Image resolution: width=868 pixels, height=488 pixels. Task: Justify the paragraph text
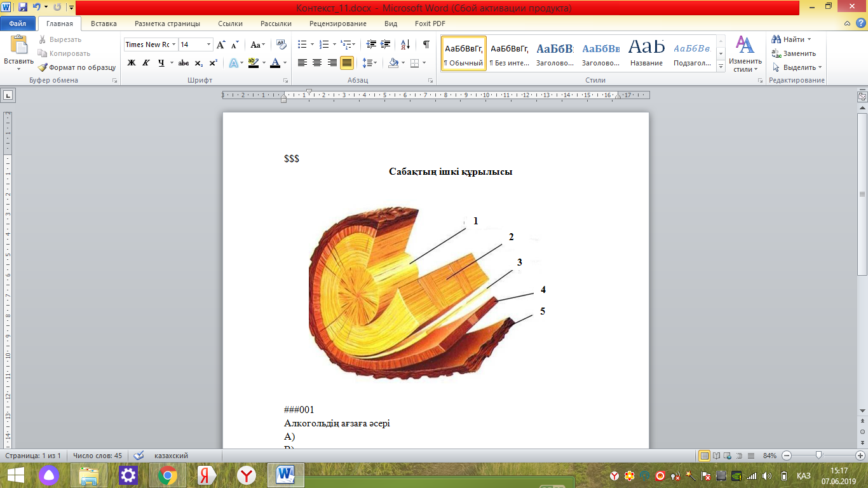click(347, 63)
